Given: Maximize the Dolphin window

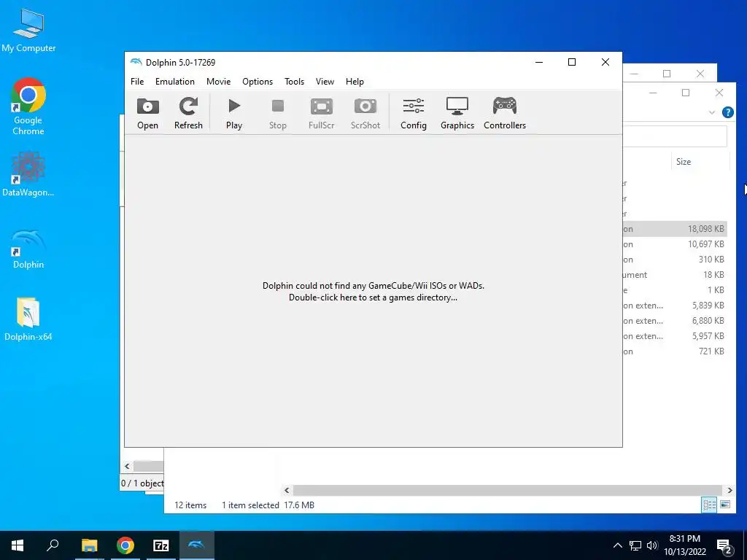Looking at the screenshot, I should click(x=572, y=62).
